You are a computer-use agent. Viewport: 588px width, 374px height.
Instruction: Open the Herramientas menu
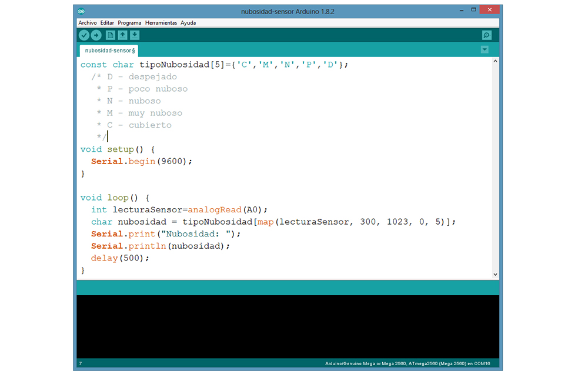pos(161,23)
